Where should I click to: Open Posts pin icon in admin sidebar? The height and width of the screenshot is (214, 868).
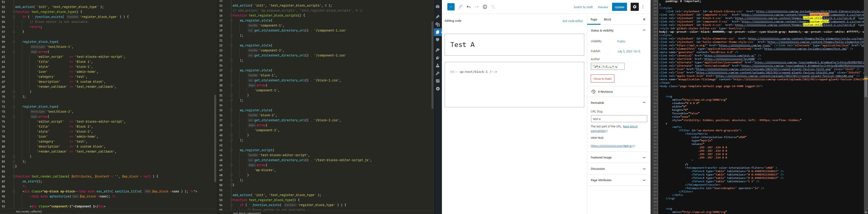click(x=438, y=17)
